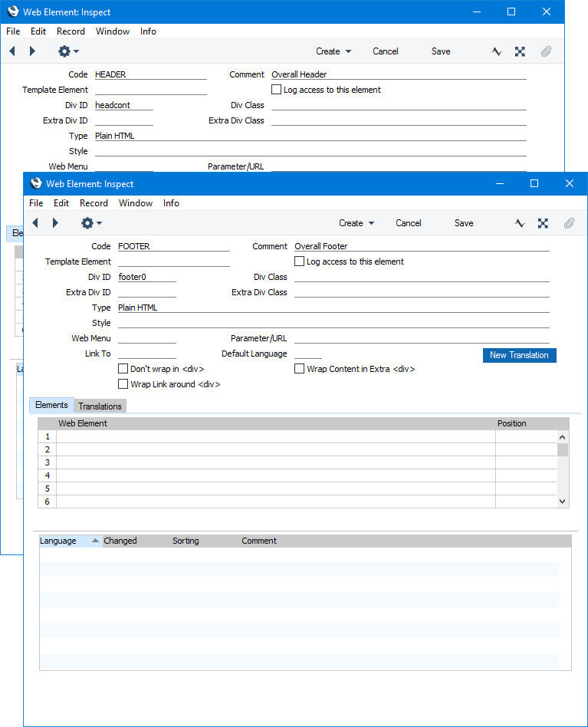Open Record menu in HEADER window
Image resolution: width=588 pixels, height=727 pixels.
tap(71, 31)
